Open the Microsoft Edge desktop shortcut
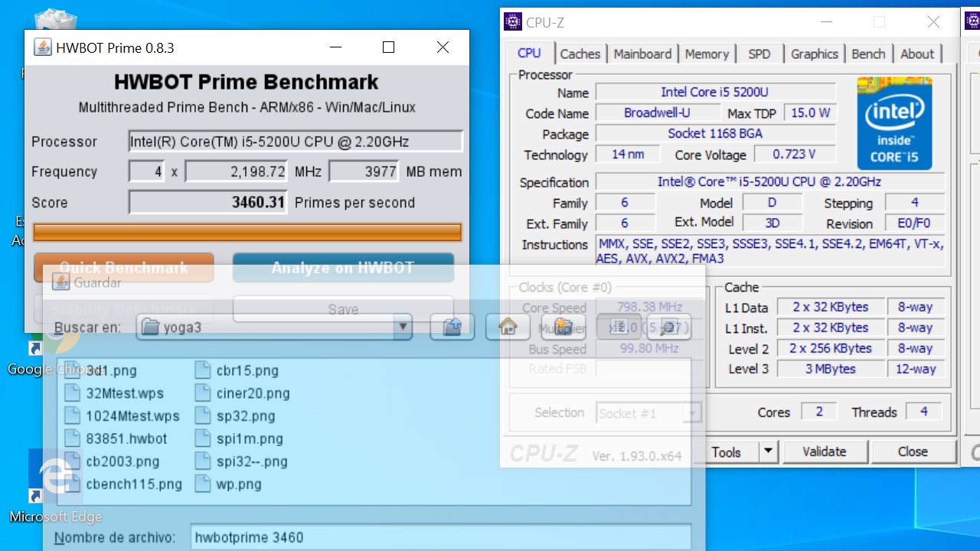The width and height of the screenshot is (980, 551). point(55,485)
